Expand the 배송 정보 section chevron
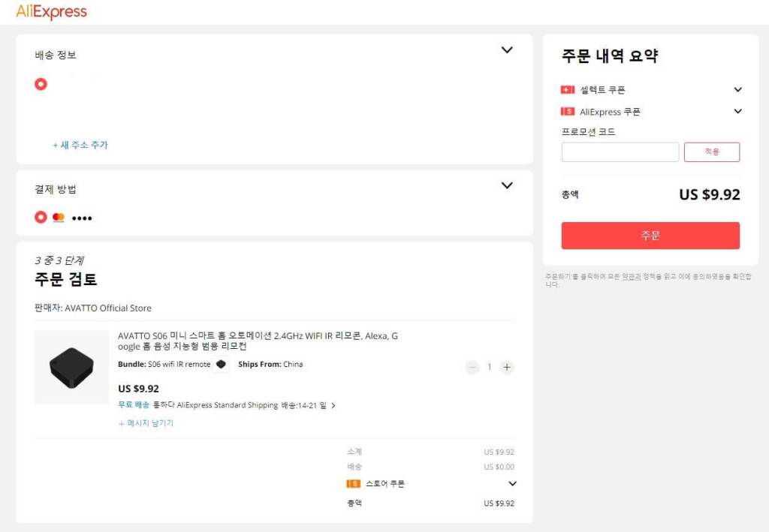769x532 pixels. 507,50
